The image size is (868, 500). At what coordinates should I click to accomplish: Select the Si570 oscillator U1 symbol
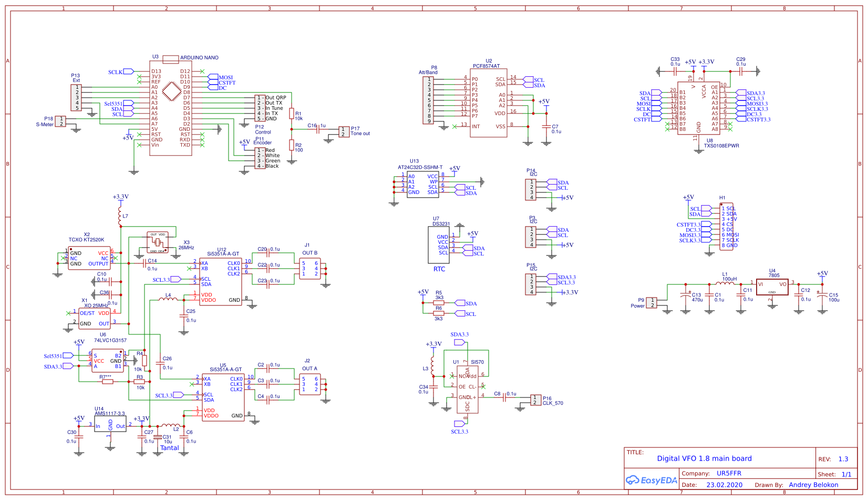(x=467, y=389)
